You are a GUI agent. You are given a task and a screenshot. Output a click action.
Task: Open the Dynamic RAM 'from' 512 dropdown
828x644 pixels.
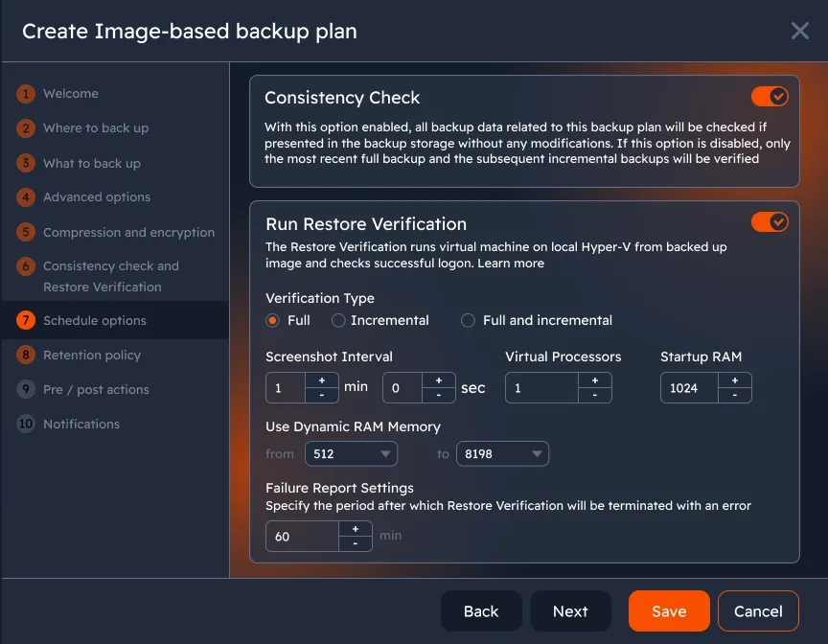351,454
